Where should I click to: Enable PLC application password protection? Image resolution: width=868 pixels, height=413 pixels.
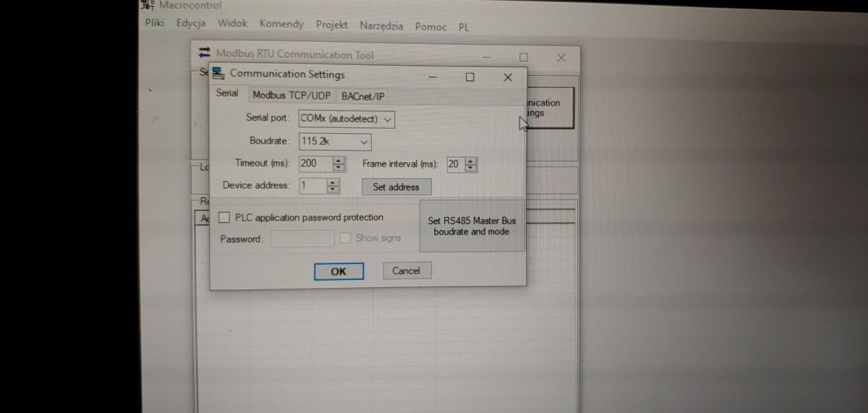[224, 217]
